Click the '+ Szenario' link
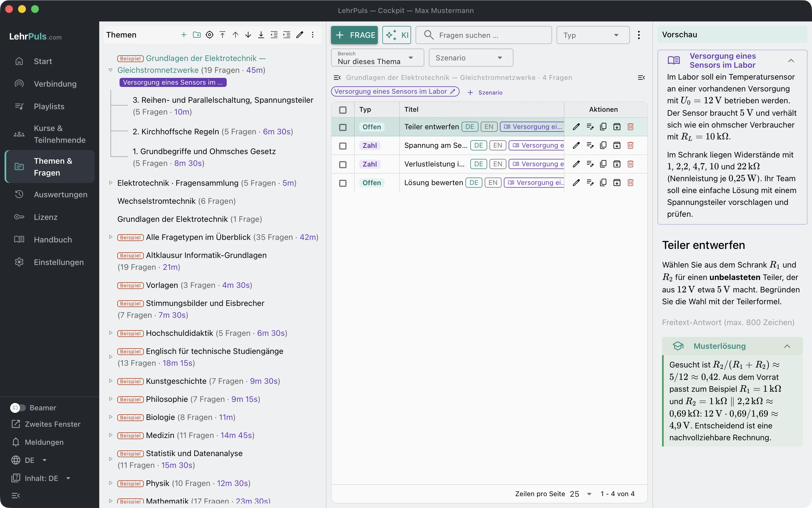This screenshot has width=812, height=508. (x=485, y=92)
